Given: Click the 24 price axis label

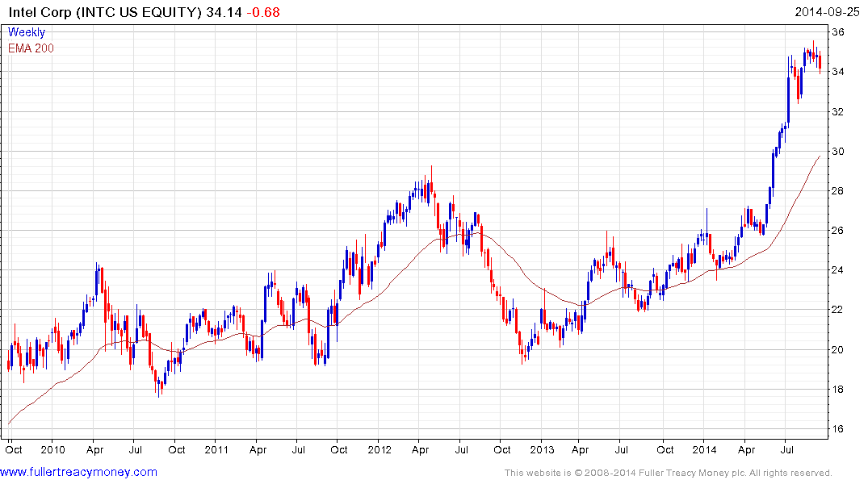Looking at the screenshot, I should click(838, 270).
